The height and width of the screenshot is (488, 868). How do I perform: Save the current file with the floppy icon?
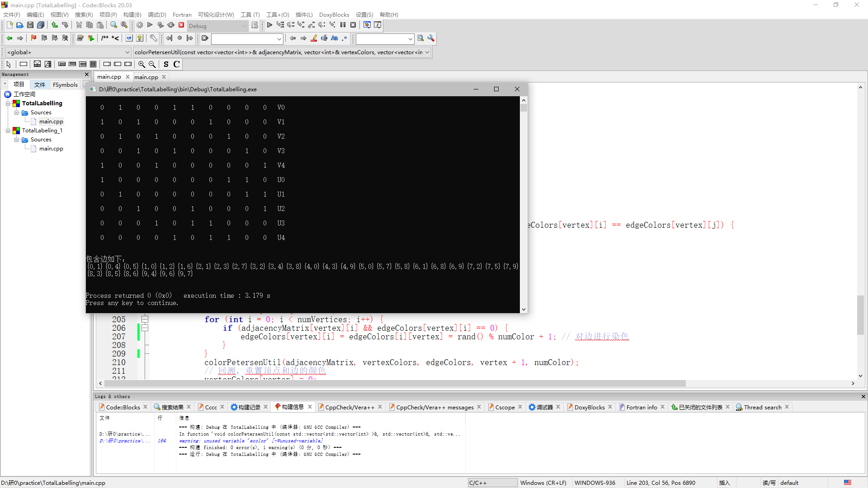pos(30,25)
